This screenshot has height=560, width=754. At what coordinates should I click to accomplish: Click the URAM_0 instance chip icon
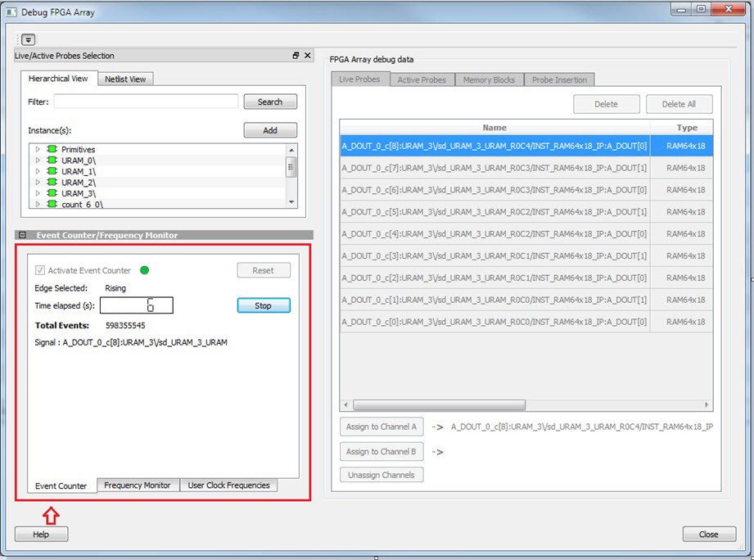pos(52,160)
